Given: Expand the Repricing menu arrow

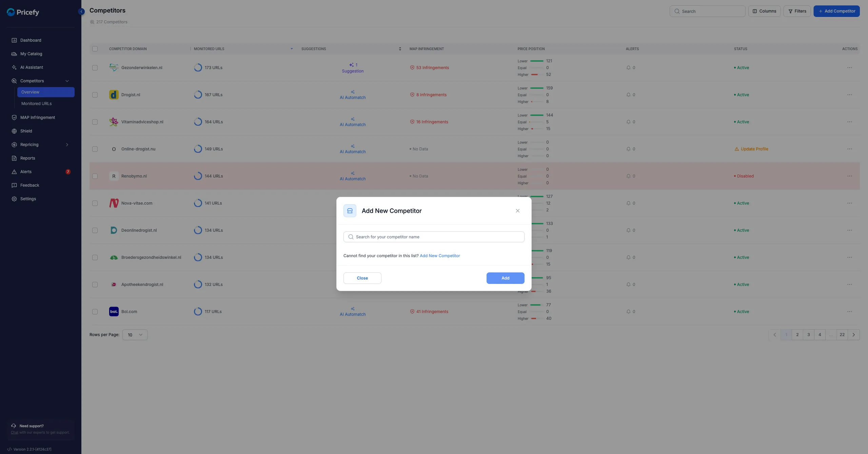Looking at the screenshot, I should pyautogui.click(x=67, y=145).
